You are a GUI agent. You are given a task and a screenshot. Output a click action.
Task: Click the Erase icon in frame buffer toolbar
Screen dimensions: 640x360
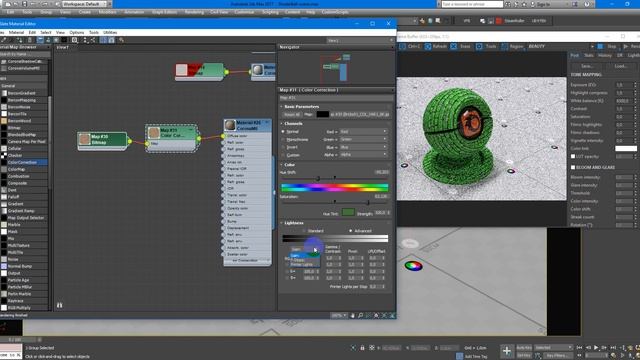point(454,47)
